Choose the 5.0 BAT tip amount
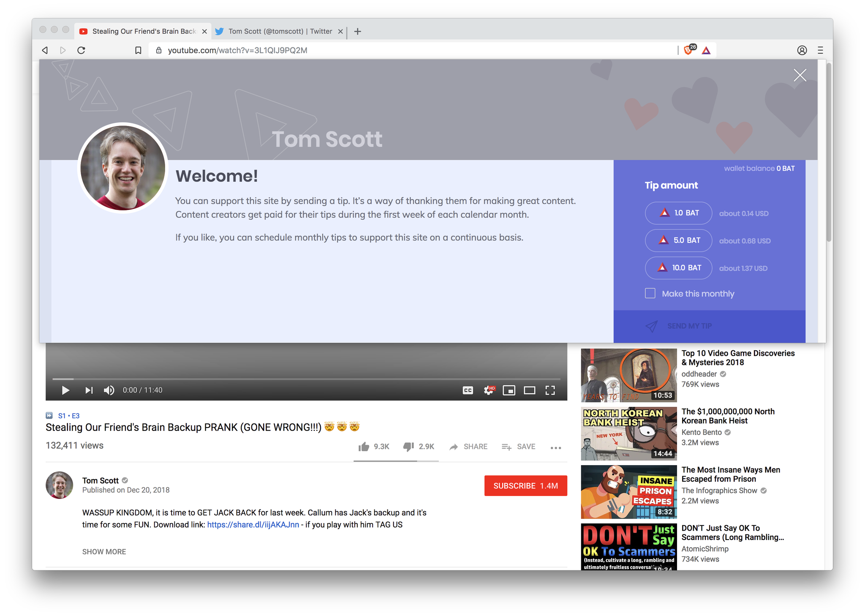This screenshot has width=865, height=616. (x=678, y=240)
